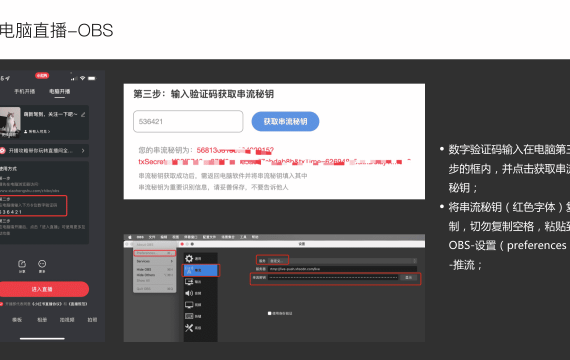Tap the battery icon in phone status bar

pyautogui.click(x=92, y=78)
